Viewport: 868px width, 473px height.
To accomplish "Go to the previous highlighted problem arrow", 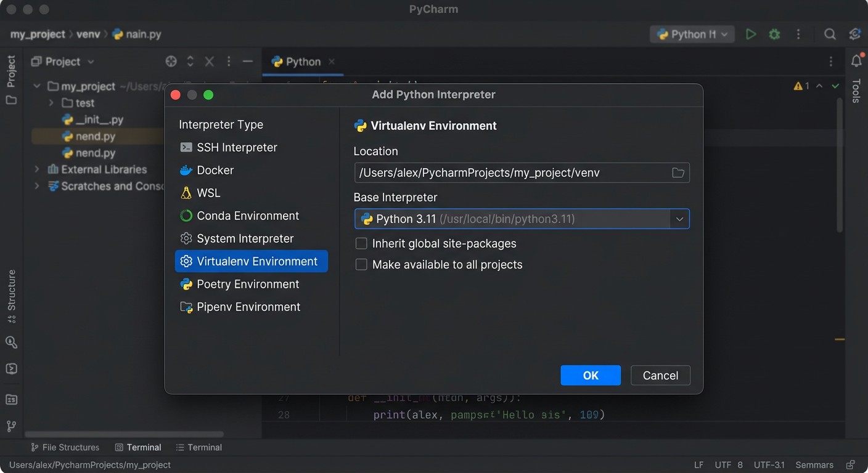I will tap(819, 86).
